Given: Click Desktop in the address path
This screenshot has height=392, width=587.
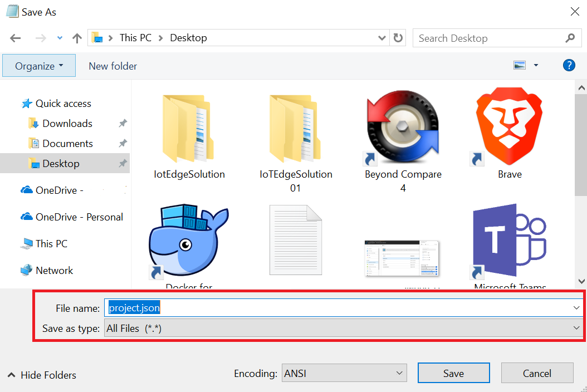Looking at the screenshot, I should tap(188, 38).
